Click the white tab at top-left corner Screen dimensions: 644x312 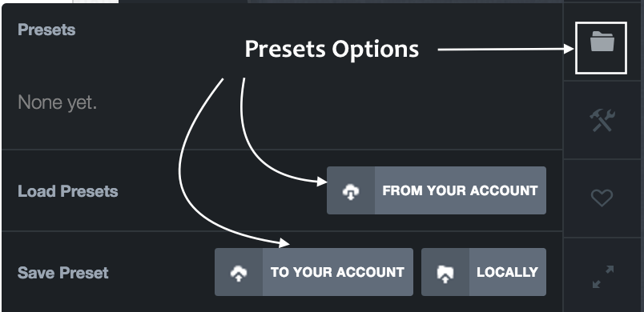tap(95, 2)
